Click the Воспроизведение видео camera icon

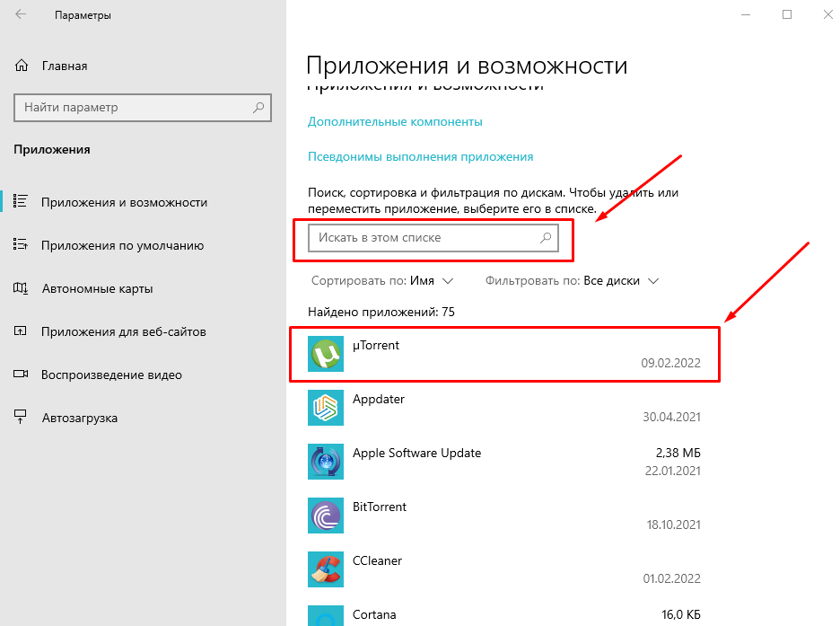coord(21,374)
